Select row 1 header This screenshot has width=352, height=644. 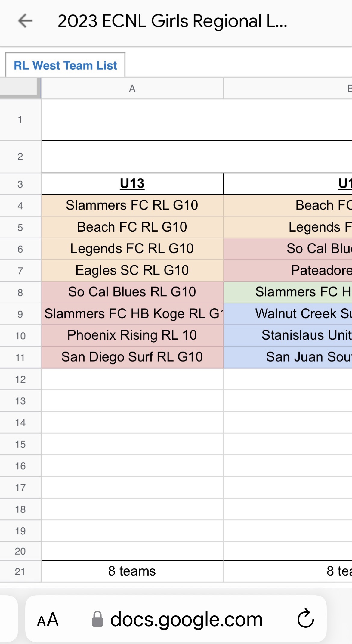[20, 120]
